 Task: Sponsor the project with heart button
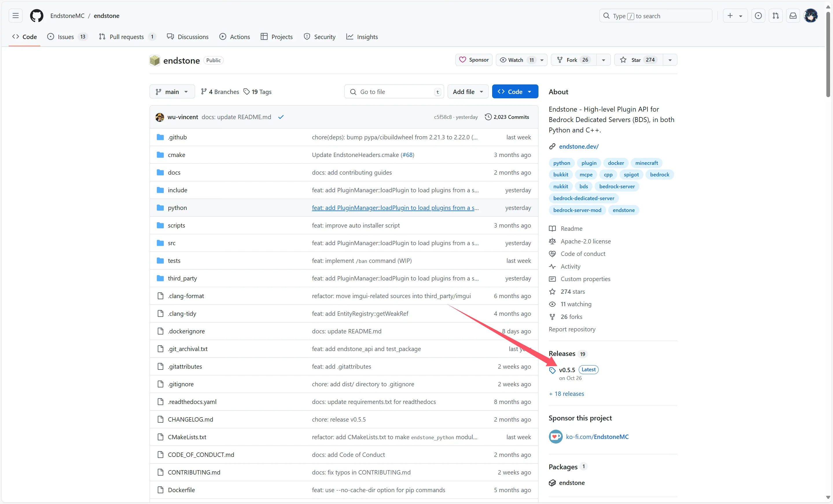(x=474, y=60)
